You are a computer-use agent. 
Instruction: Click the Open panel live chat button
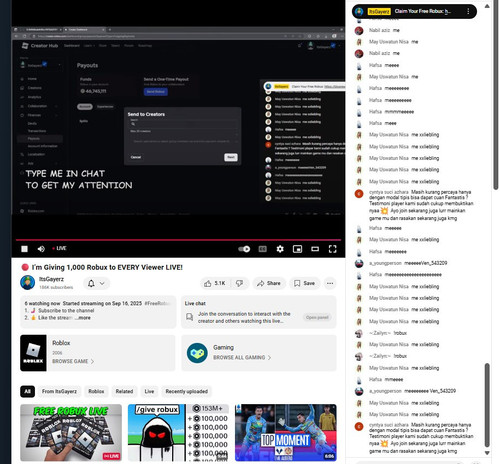317,317
